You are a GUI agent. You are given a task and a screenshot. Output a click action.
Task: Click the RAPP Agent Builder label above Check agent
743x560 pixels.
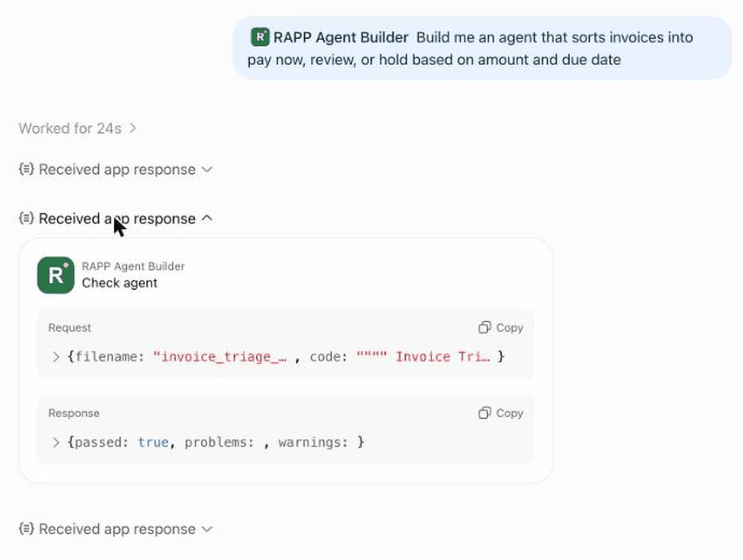[133, 266]
